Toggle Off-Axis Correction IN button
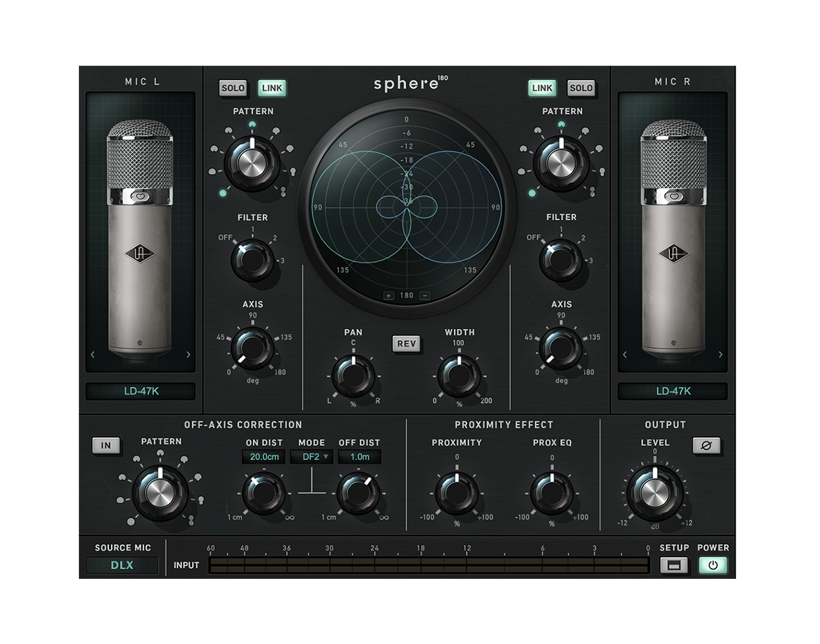 106,446
